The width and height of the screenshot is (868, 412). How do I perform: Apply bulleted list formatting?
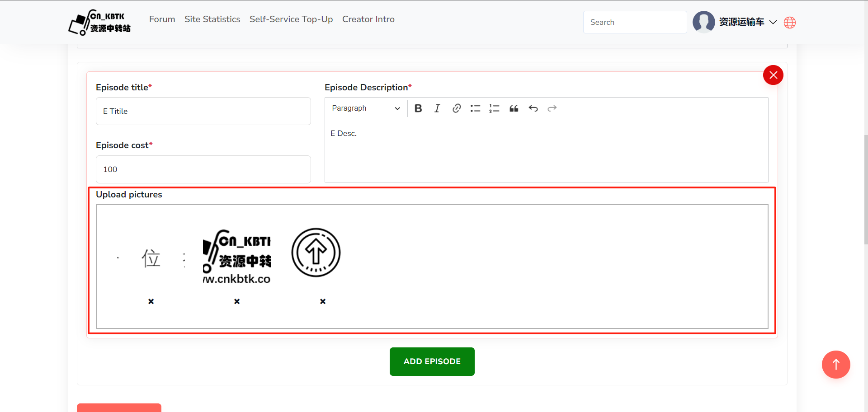(x=475, y=108)
